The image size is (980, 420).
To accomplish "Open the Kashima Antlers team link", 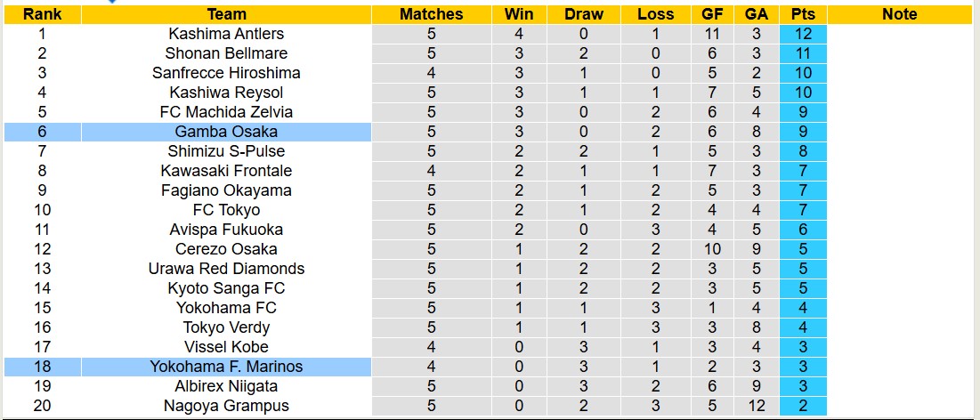I will [226, 34].
